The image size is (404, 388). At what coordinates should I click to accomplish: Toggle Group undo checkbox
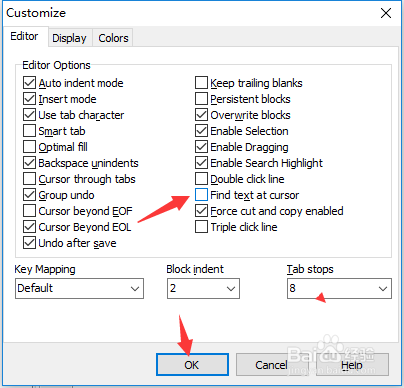(x=29, y=195)
